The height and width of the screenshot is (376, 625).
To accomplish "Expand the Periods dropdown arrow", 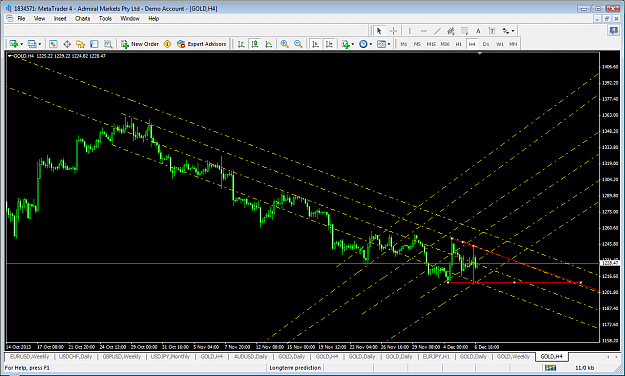I will pos(371,44).
